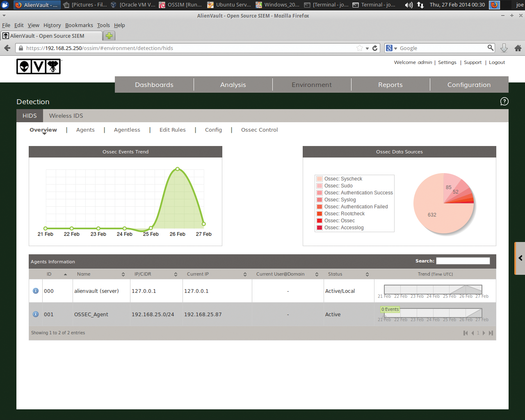This screenshot has width=525, height=420.
Task: Select the HIDS tab
Action: tap(30, 116)
